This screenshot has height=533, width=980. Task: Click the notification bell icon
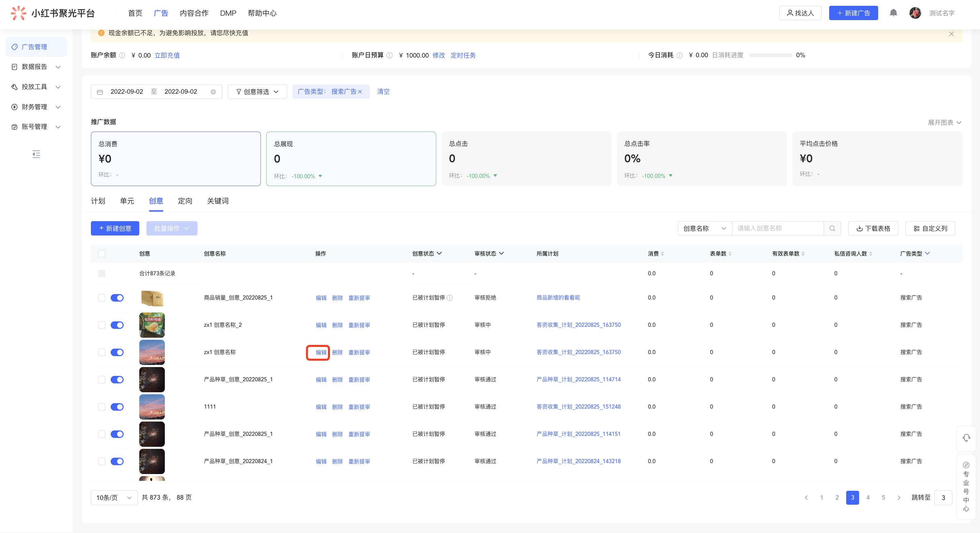pyautogui.click(x=893, y=13)
